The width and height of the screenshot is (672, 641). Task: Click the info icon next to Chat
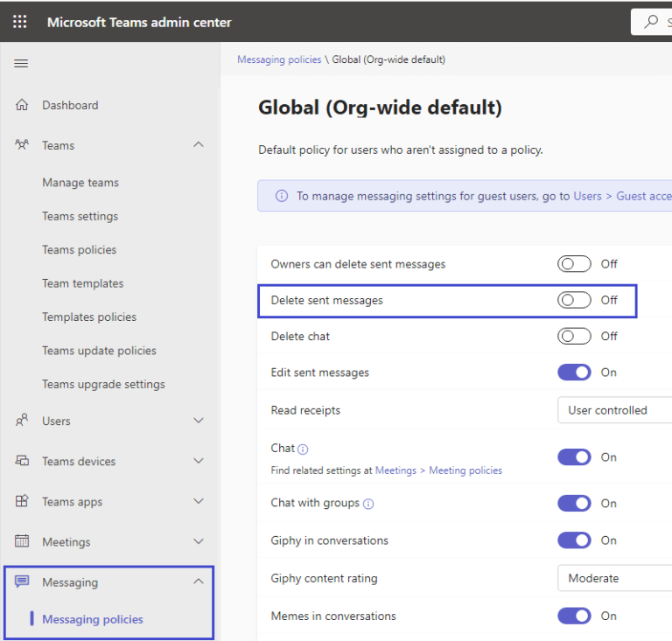(303, 449)
